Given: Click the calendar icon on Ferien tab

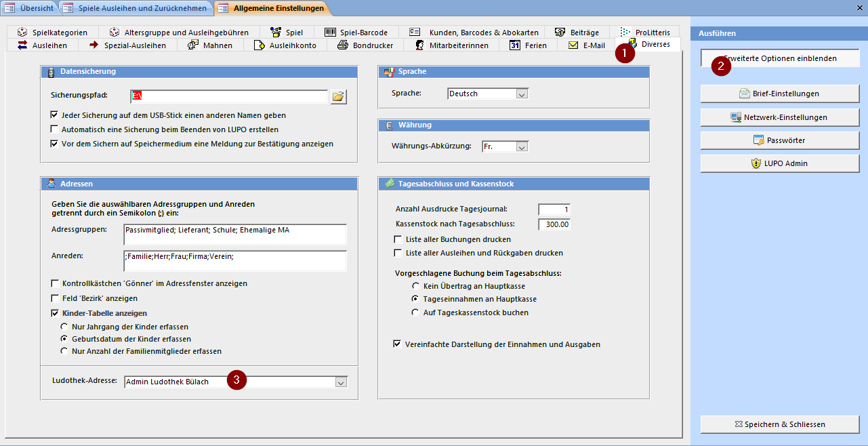Looking at the screenshot, I should 515,45.
